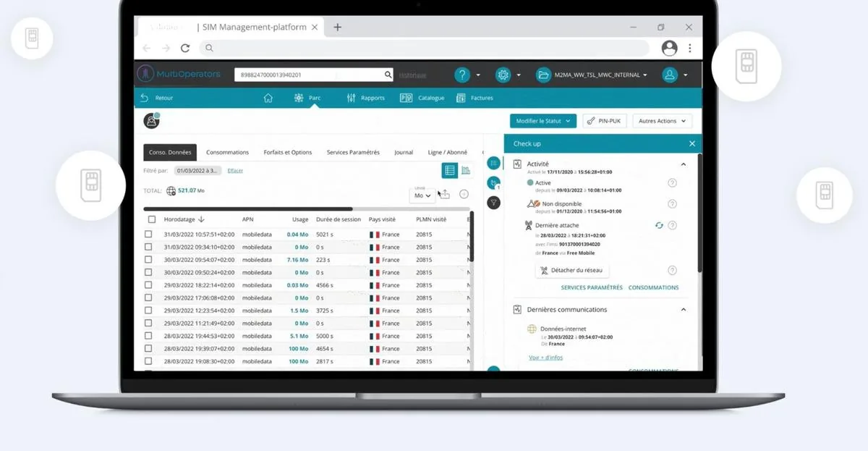Open the Parc menu
Viewport: 868px width, 451px height.
click(x=307, y=98)
